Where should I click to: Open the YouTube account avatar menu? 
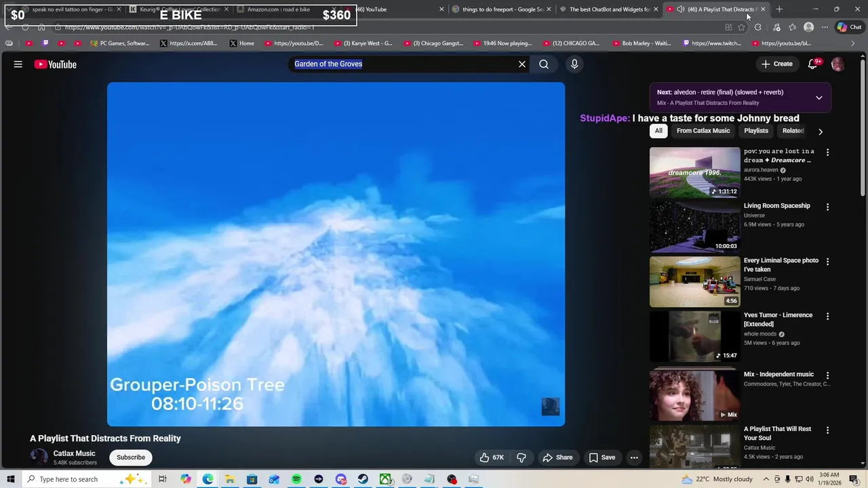837,64
